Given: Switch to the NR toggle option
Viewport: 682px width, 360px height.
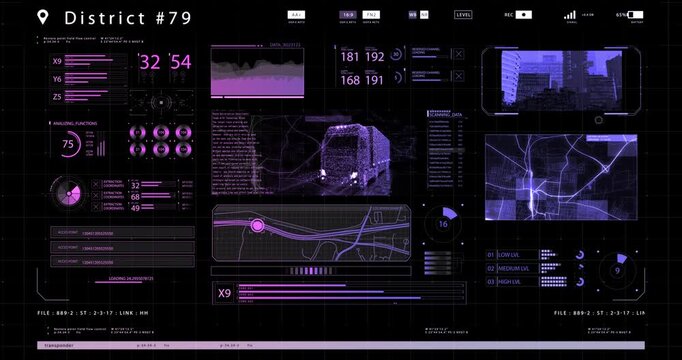Looking at the screenshot, I should [424, 15].
